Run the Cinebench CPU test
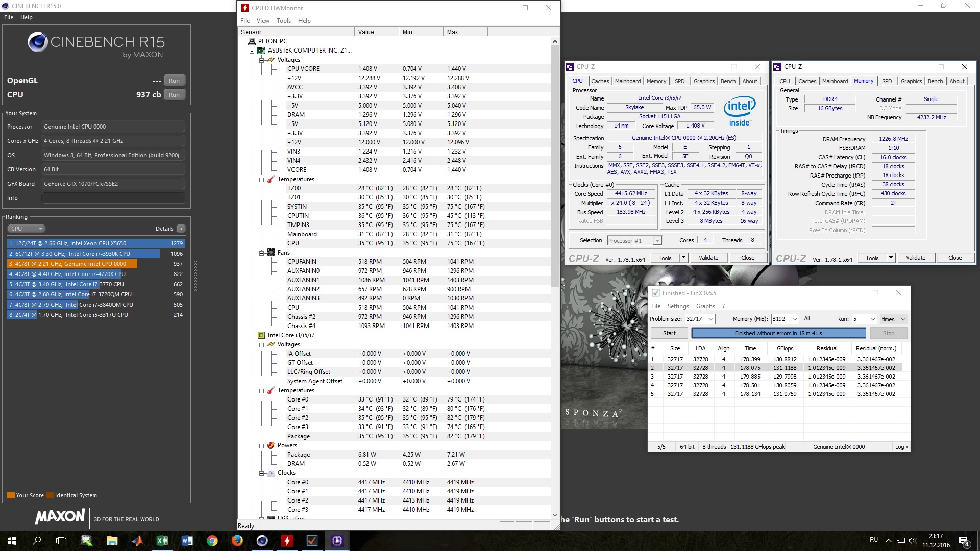Image resolution: width=980 pixels, height=551 pixels. pyautogui.click(x=174, y=95)
